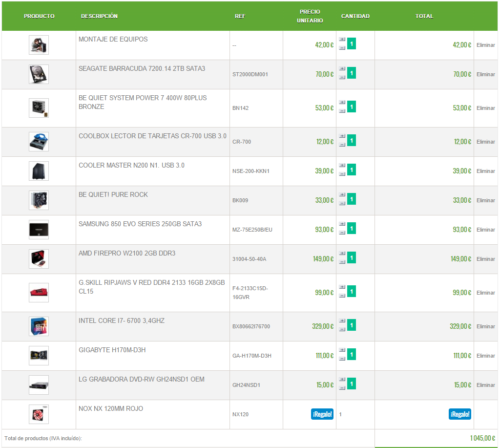Open Pure Rock CPU cooler thumbnail

pos(39,200)
